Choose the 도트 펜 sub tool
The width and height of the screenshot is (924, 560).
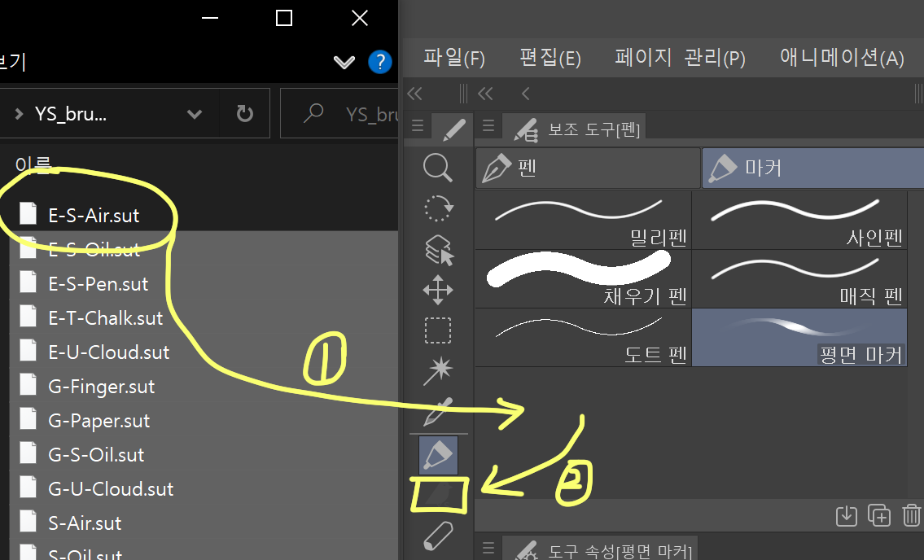[583, 337]
